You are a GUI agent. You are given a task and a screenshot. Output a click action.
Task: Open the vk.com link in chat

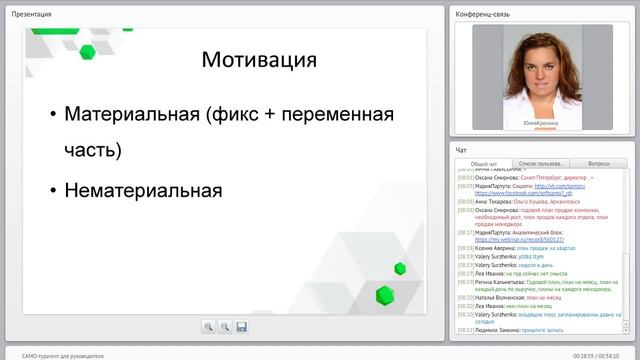click(x=560, y=186)
